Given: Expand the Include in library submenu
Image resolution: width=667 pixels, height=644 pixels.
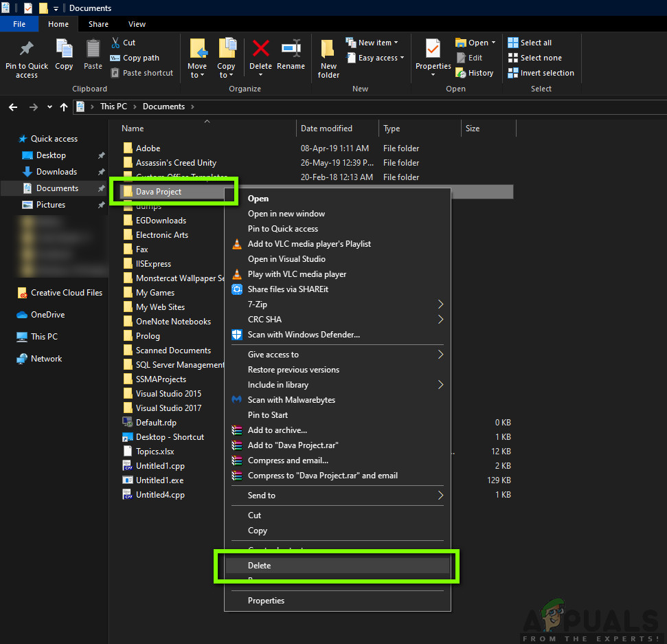Looking at the screenshot, I should [337, 385].
